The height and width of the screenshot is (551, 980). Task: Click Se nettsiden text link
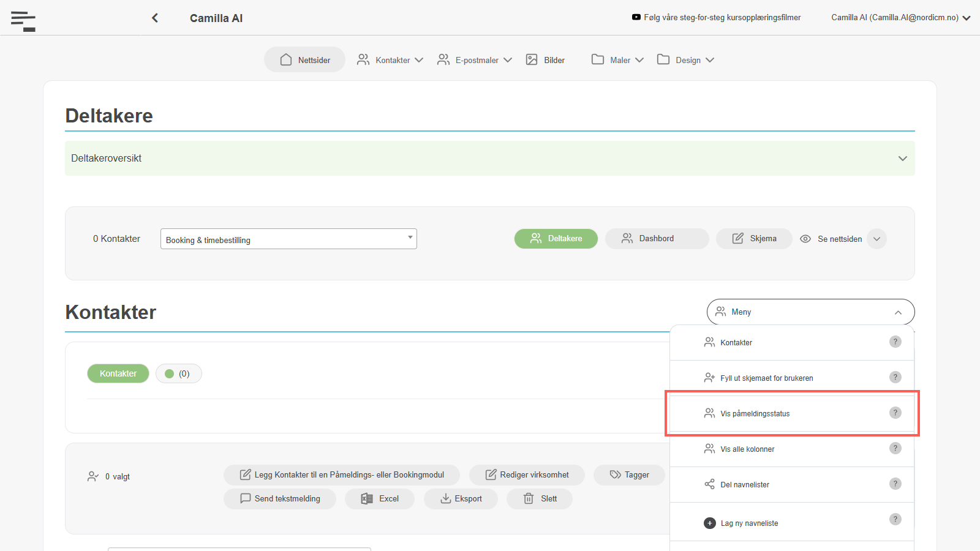tap(840, 239)
